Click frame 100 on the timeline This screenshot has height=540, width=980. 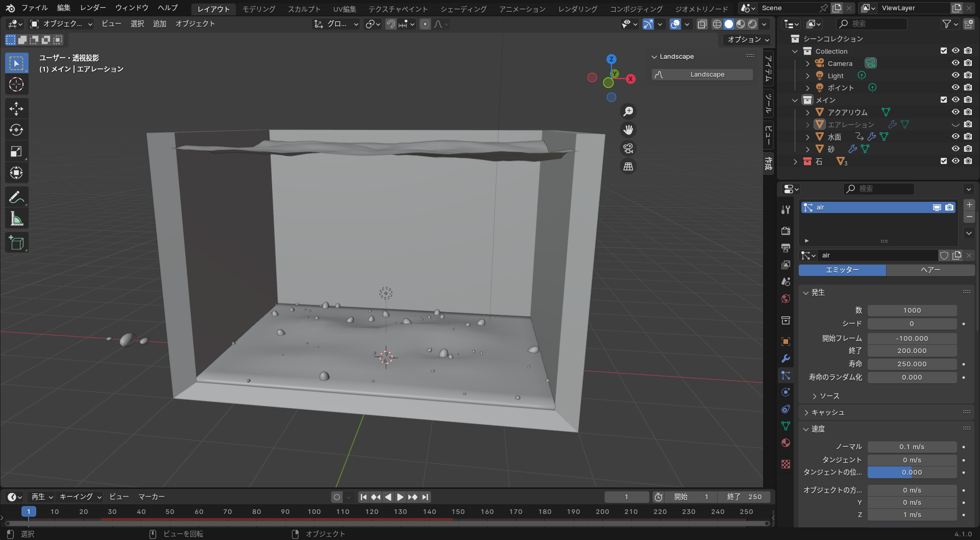coord(314,512)
